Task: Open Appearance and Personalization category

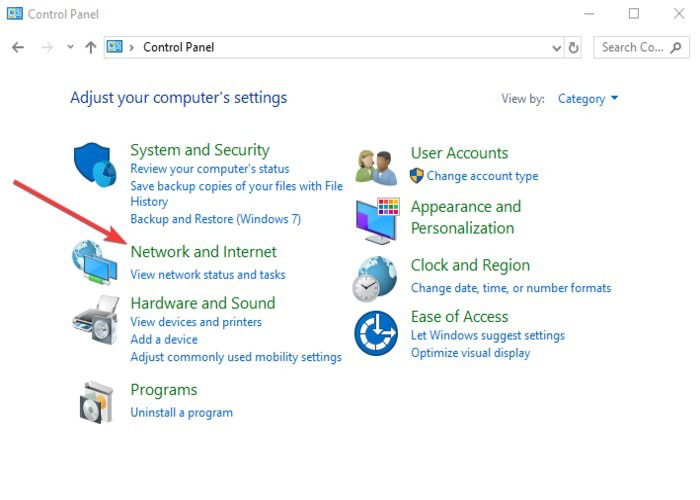Action: (x=466, y=217)
